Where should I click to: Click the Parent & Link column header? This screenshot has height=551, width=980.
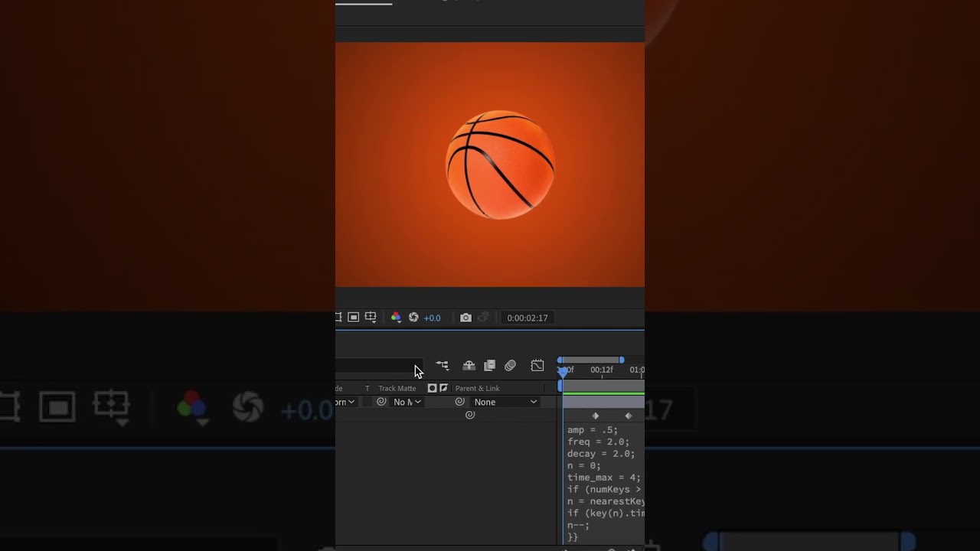[x=477, y=389]
